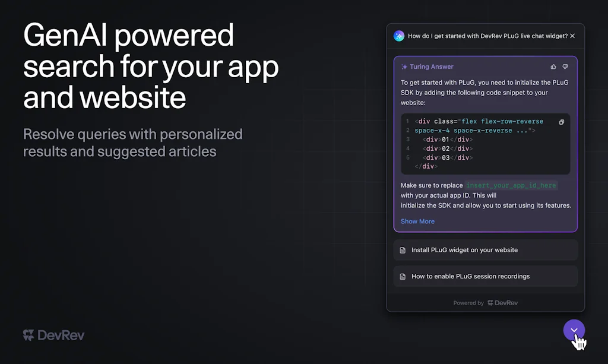
Task: Copy the code snippet using copy icon
Action: pyautogui.click(x=561, y=122)
